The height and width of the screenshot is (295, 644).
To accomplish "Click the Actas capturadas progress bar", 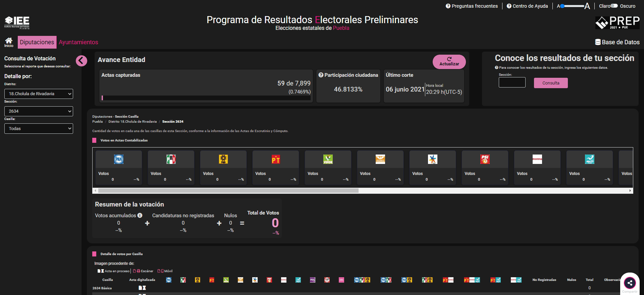I will tap(206, 98).
